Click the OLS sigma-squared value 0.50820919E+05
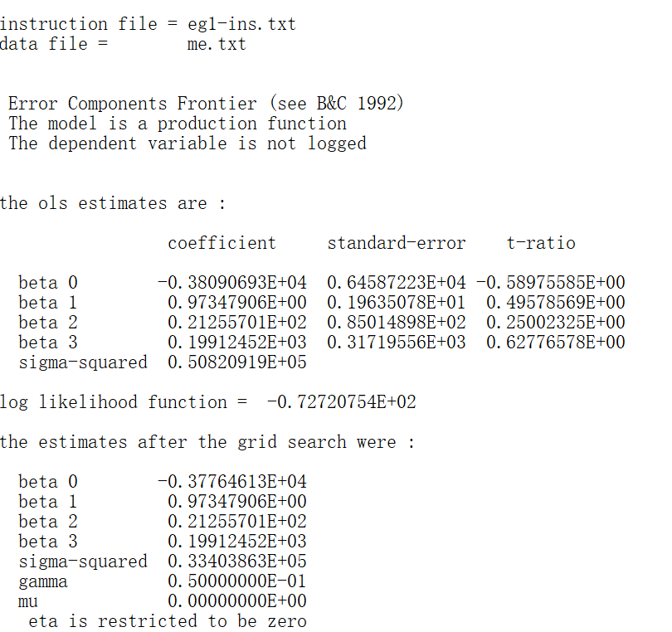 coord(236,362)
